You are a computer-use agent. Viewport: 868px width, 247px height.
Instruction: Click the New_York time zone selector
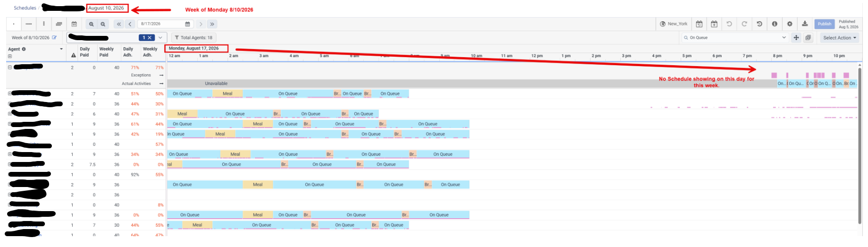coord(674,24)
